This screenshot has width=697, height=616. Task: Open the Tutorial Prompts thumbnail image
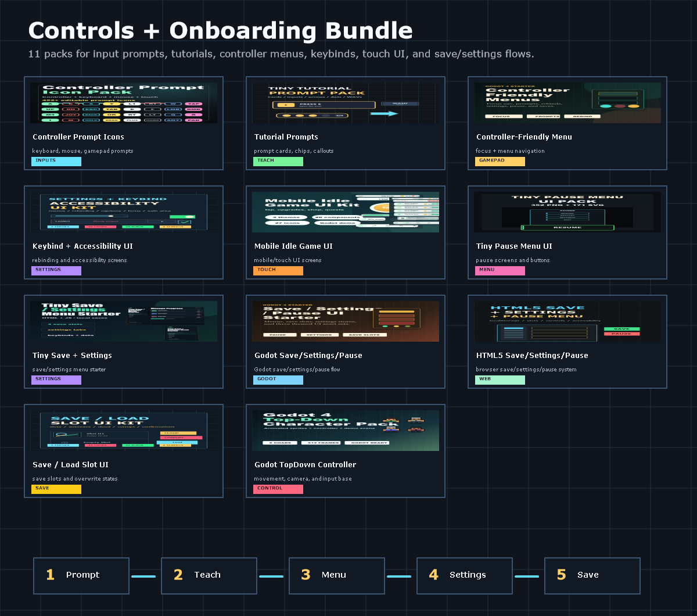pyautogui.click(x=346, y=103)
